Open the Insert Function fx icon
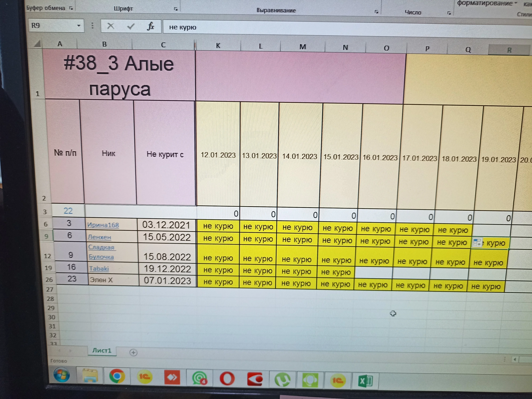Image resolution: width=532 pixels, height=399 pixels. pyautogui.click(x=151, y=26)
